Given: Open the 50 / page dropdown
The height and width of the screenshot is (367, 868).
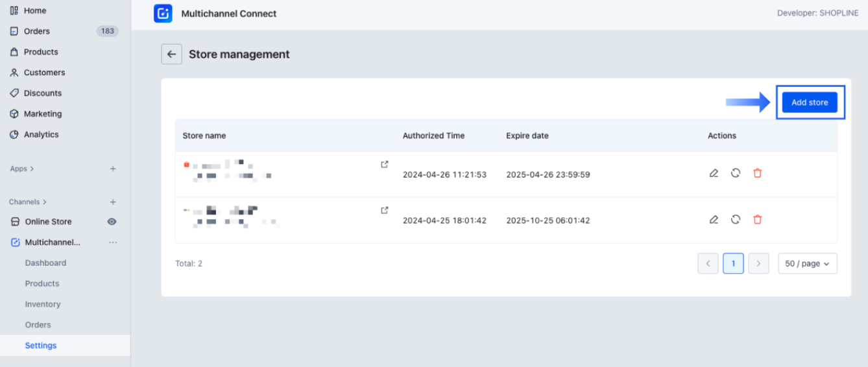Looking at the screenshot, I should pyautogui.click(x=807, y=264).
